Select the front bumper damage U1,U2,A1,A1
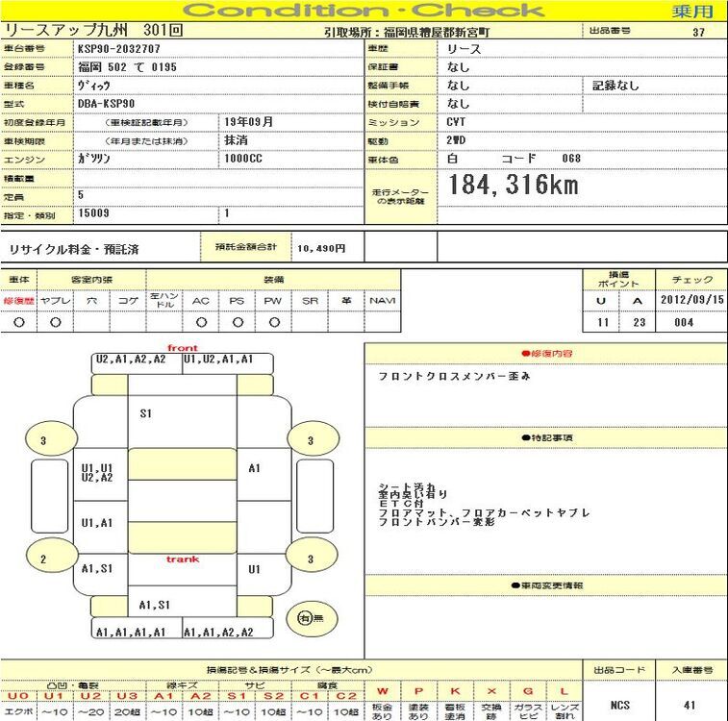Viewport: 728px width, 721px height. pos(218,360)
